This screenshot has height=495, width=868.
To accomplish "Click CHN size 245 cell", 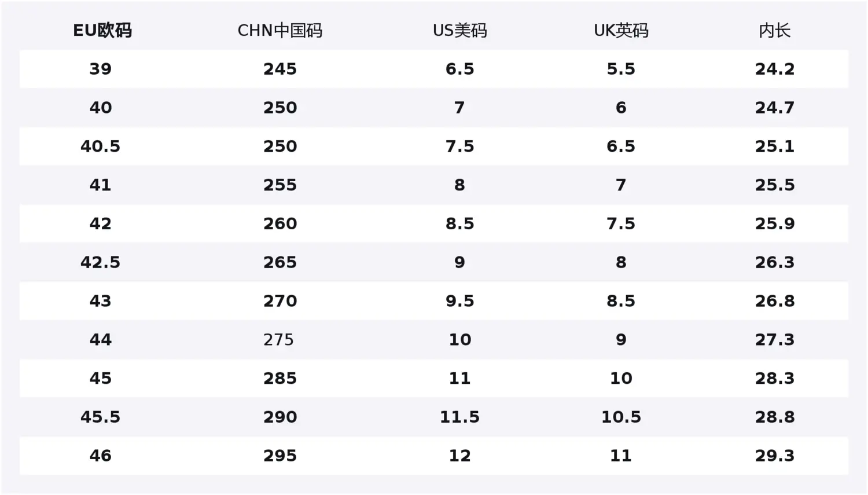I will click(280, 69).
